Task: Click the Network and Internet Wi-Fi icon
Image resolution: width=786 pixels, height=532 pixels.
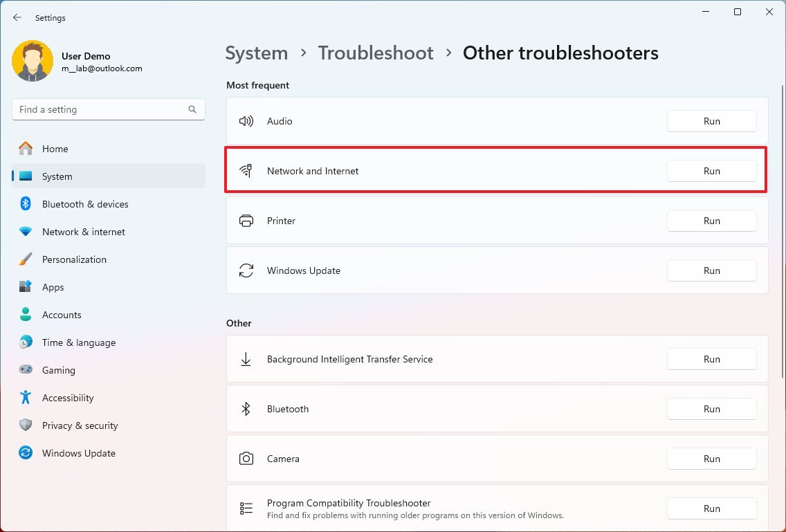Action: (x=246, y=170)
